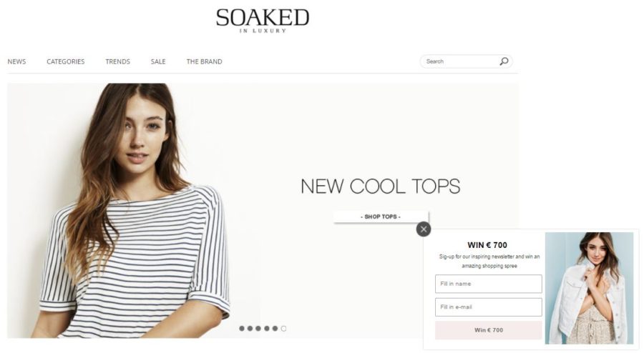Go to the SALE section
644x353 pixels.
158,61
